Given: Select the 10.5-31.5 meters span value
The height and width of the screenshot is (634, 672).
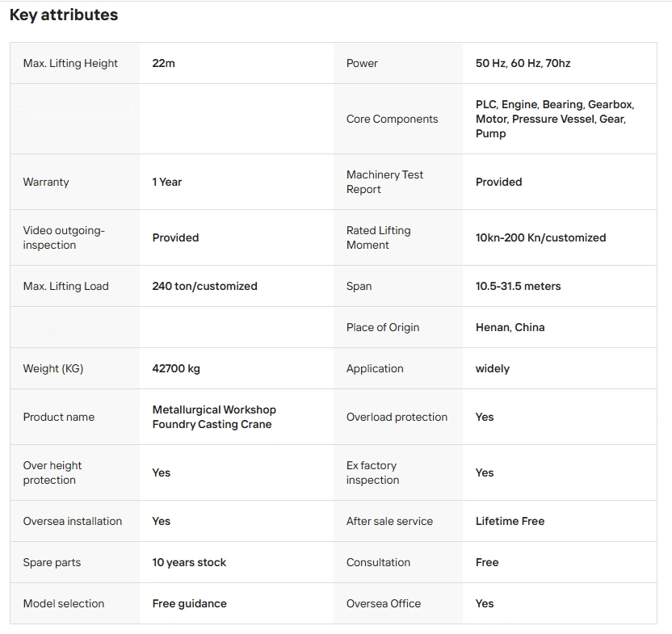Looking at the screenshot, I should (x=518, y=286).
